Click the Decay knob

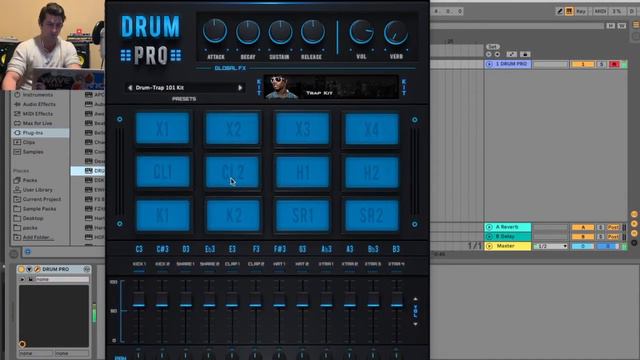point(248,32)
